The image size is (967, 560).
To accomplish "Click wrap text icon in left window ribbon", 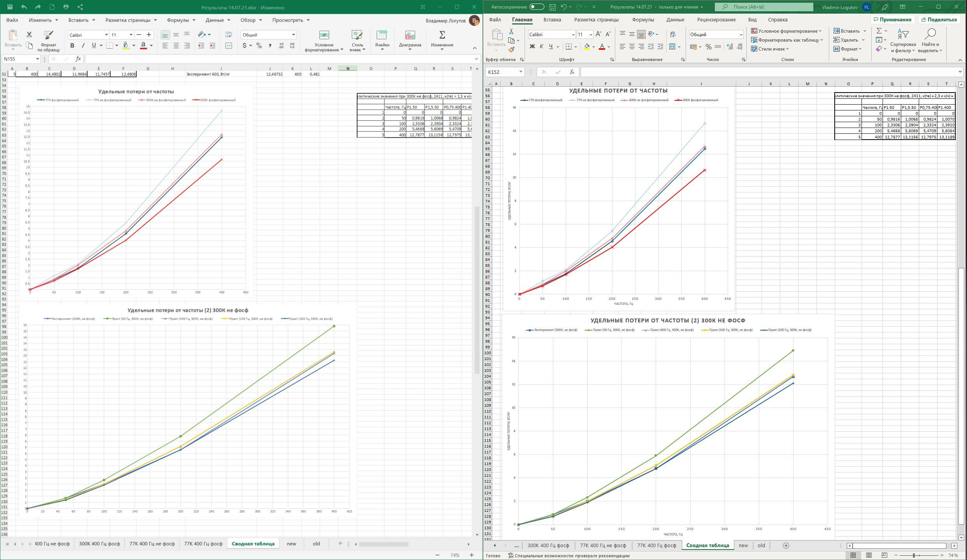I will point(229,35).
